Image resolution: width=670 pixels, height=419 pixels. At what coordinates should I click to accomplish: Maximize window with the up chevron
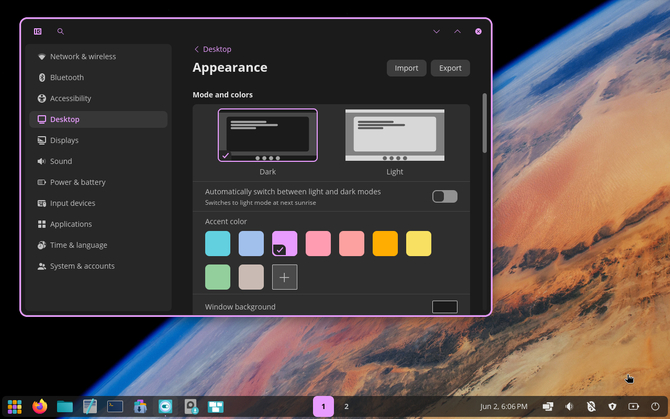(x=457, y=31)
